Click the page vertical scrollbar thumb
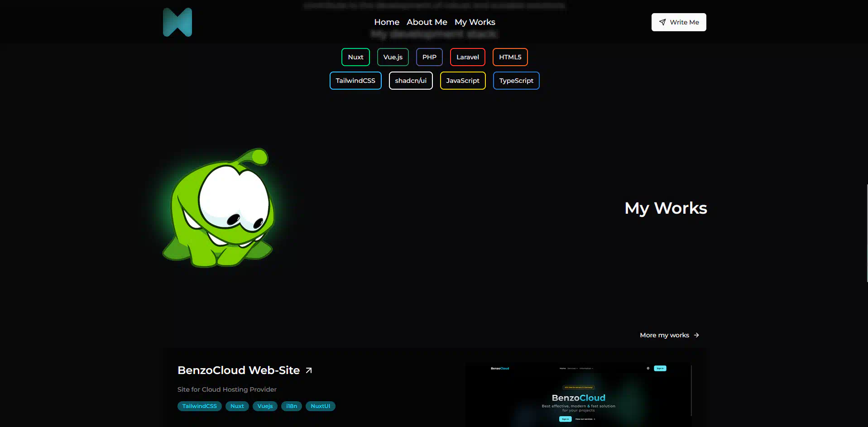The width and height of the screenshot is (868, 427). point(867,233)
